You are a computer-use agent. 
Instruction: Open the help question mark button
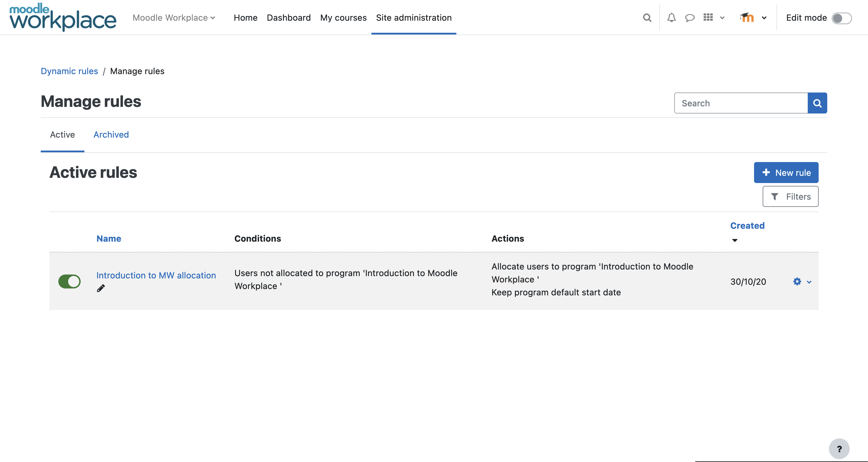[x=839, y=449]
